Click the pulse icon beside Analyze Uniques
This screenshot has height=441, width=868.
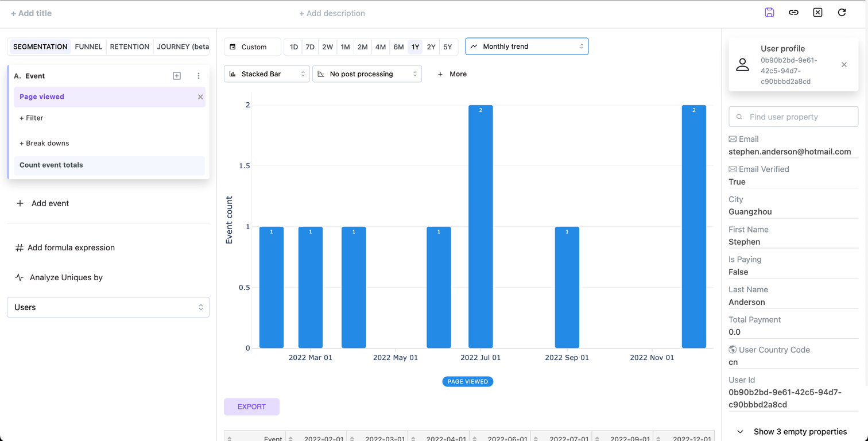[20, 277]
